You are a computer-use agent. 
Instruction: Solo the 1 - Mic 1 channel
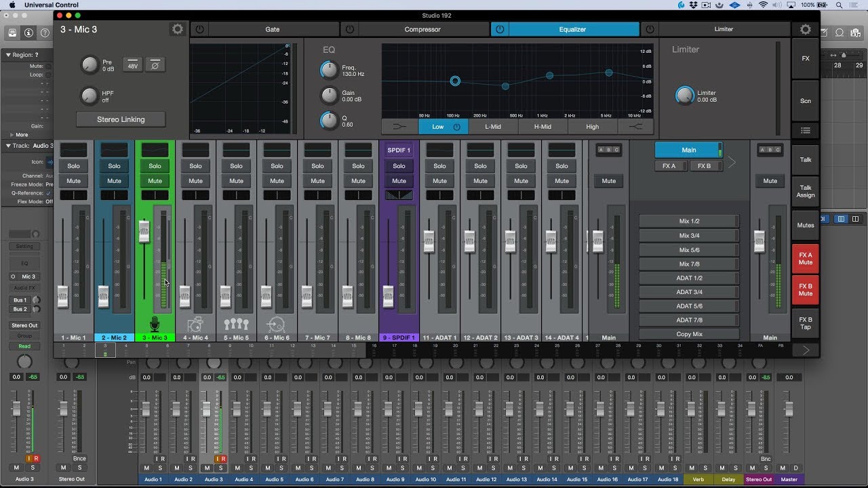click(x=73, y=166)
